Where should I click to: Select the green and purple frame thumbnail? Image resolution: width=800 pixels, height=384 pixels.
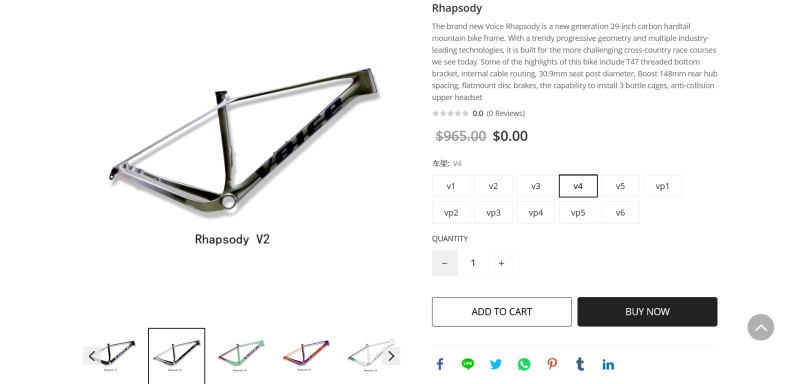pos(241,354)
